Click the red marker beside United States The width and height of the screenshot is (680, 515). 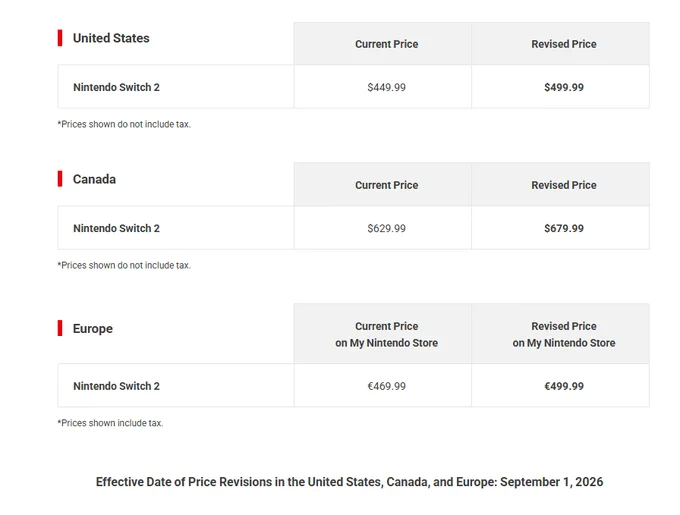pyautogui.click(x=60, y=38)
